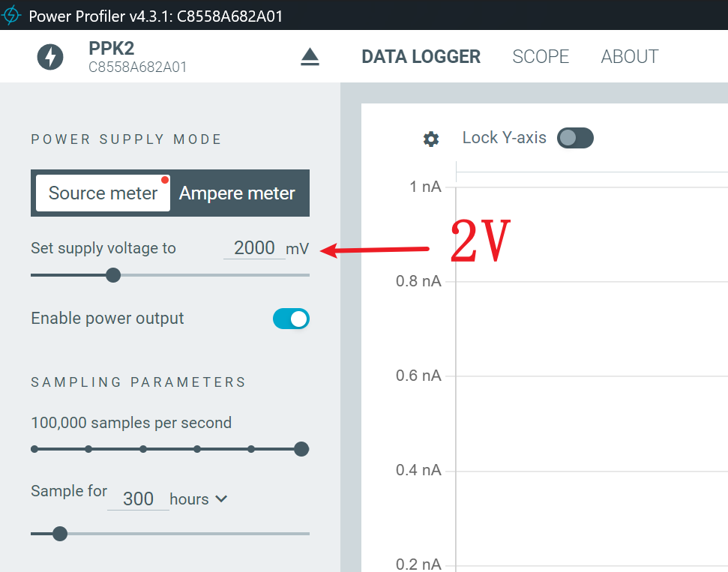The height and width of the screenshot is (572, 728).
Task: Click the eject device icon
Action: pos(310,57)
